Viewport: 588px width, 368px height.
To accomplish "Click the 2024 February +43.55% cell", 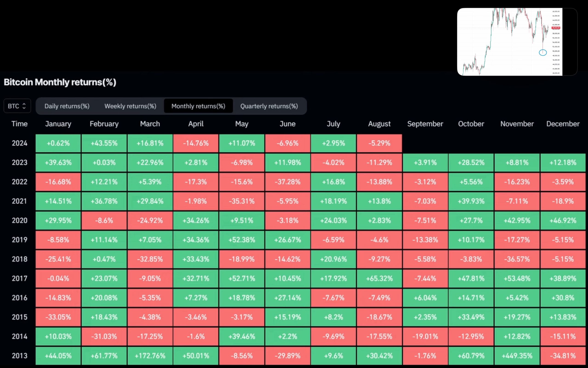I will coord(104,143).
